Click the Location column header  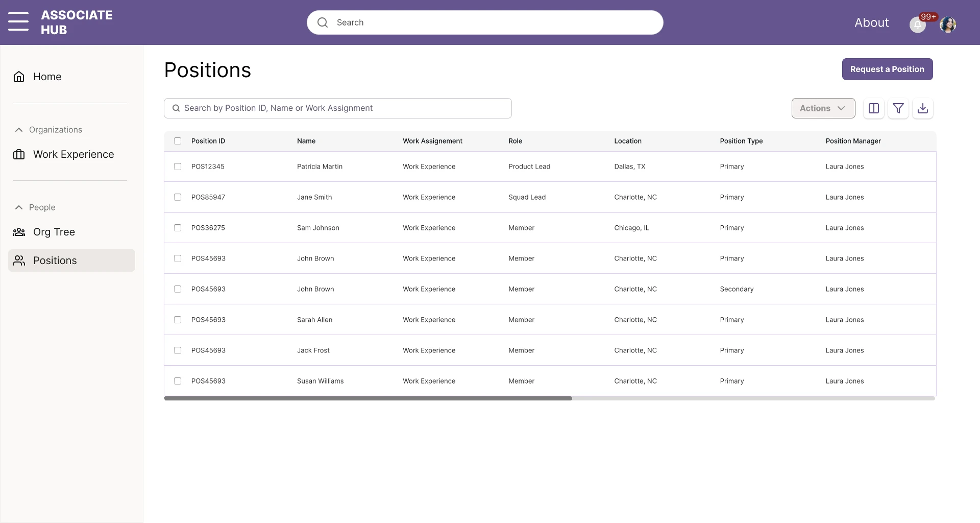point(628,141)
